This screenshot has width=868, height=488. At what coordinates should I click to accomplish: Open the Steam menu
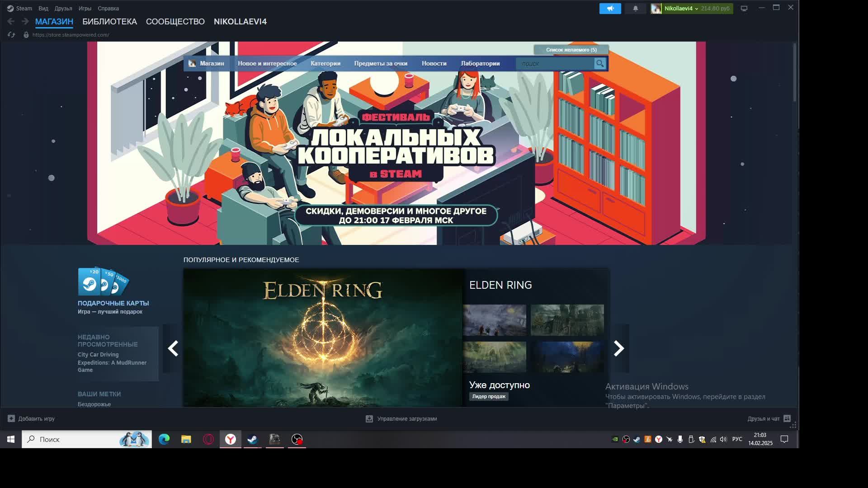point(24,9)
